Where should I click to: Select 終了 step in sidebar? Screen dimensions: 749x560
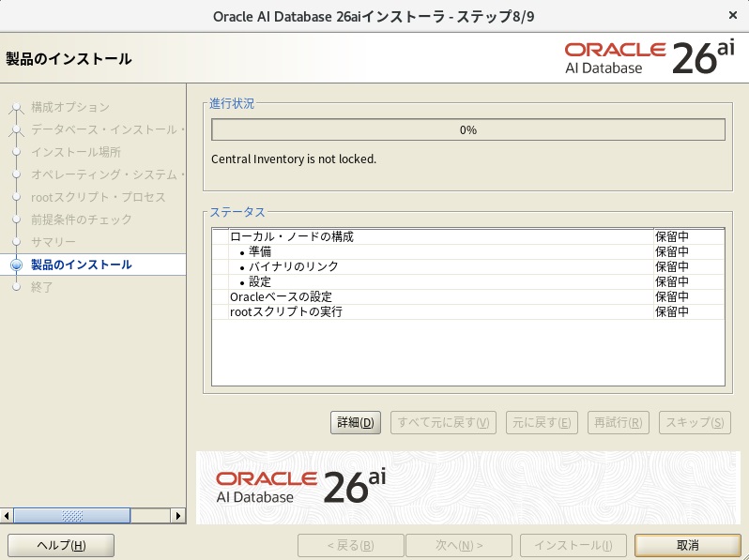click(x=42, y=287)
